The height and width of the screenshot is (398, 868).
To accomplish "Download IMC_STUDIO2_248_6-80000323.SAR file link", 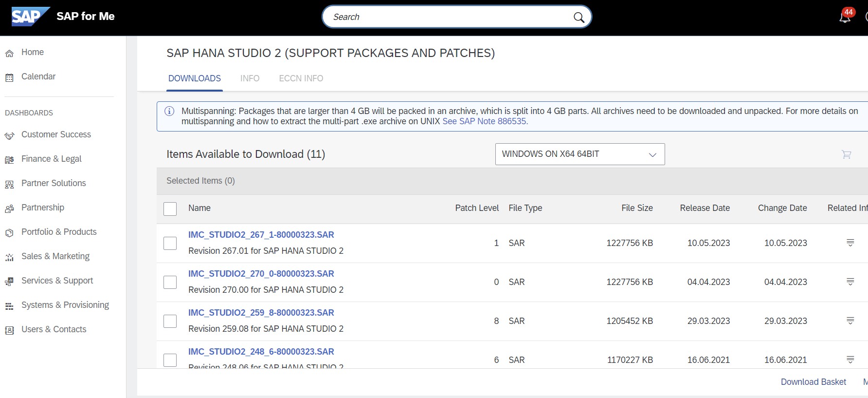I will click(x=261, y=352).
